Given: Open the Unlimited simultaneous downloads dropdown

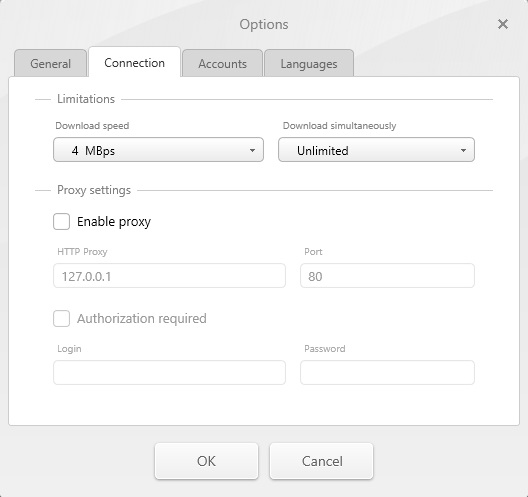Looking at the screenshot, I should pos(376,150).
